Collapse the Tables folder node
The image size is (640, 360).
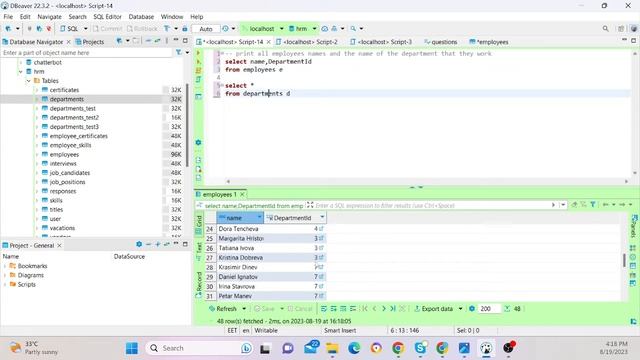click(29, 81)
